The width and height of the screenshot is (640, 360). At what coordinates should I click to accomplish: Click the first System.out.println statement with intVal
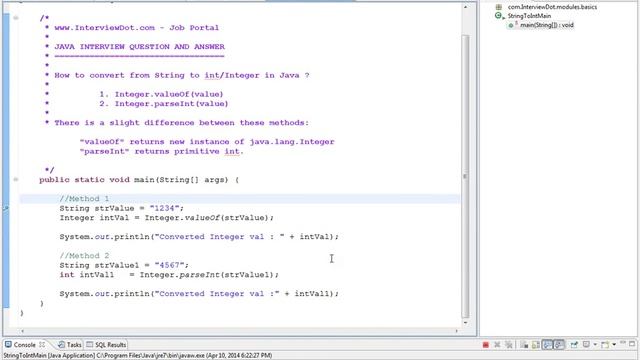[199, 237]
